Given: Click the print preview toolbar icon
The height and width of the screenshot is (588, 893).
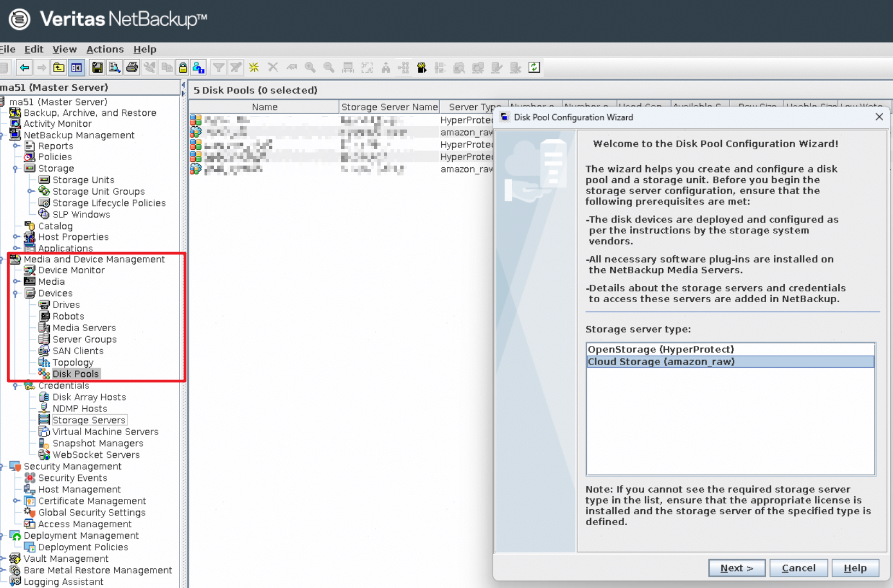Looking at the screenshot, I should click(114, 68).
